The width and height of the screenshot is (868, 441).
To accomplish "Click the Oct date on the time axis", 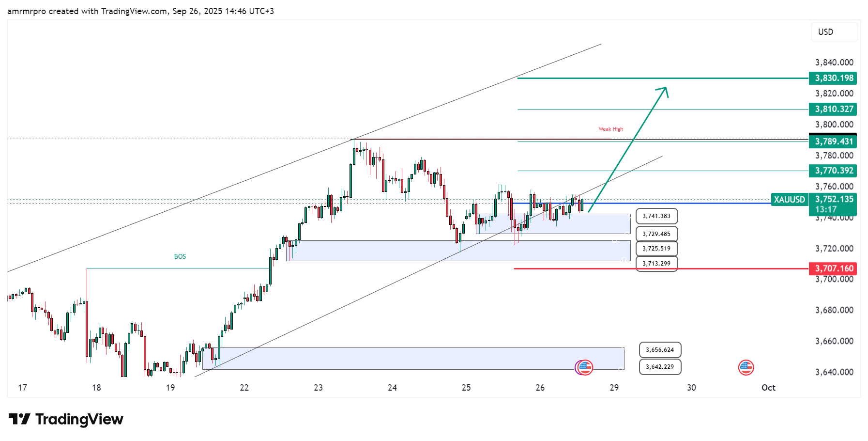I will tap(768, 388).
